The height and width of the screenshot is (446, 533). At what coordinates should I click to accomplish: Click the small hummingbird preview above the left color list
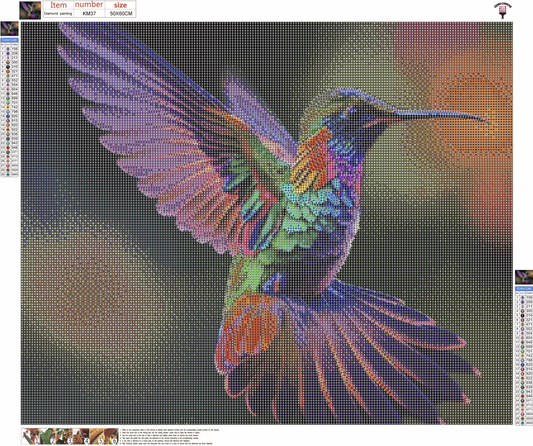click(x=10, y=29)
